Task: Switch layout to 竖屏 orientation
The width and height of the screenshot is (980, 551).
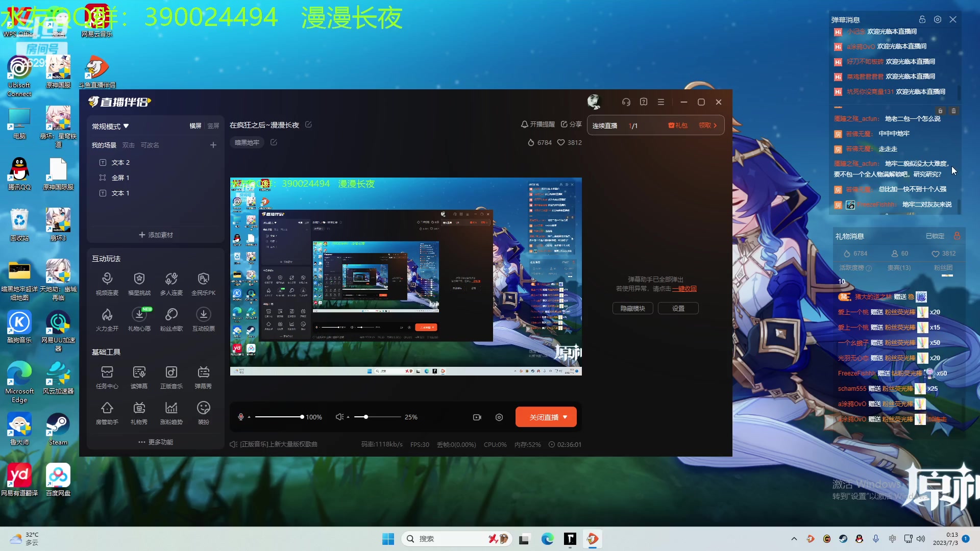Action: (213, 126)
